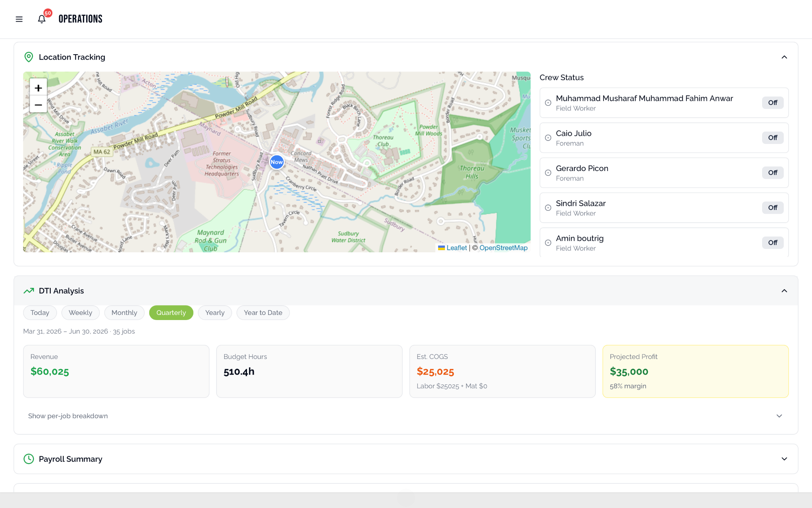Click status icon beside Sindri Salazar
Screen dimensions: 812x508
(x=548, y=208)
